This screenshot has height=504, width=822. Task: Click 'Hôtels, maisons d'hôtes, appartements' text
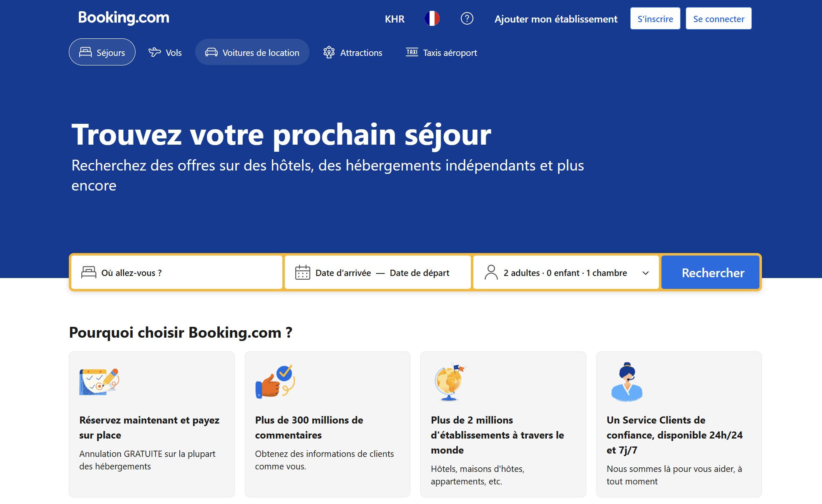(x=478, y=475)
